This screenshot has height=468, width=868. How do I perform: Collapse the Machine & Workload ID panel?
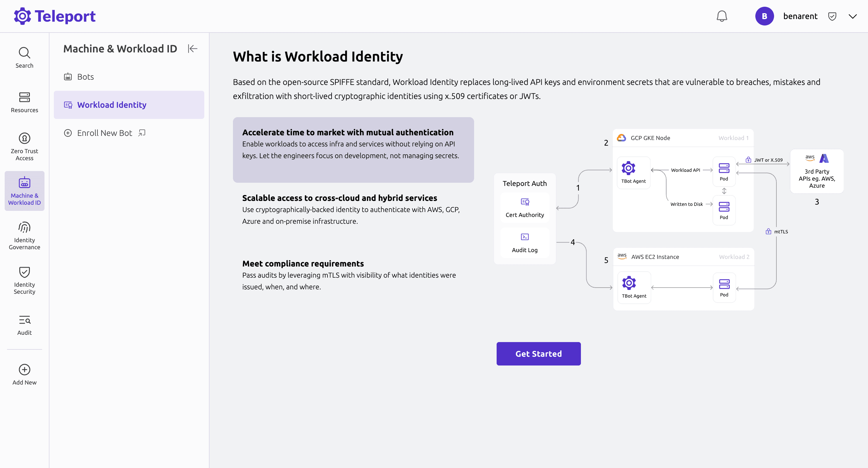click(192, 49)
